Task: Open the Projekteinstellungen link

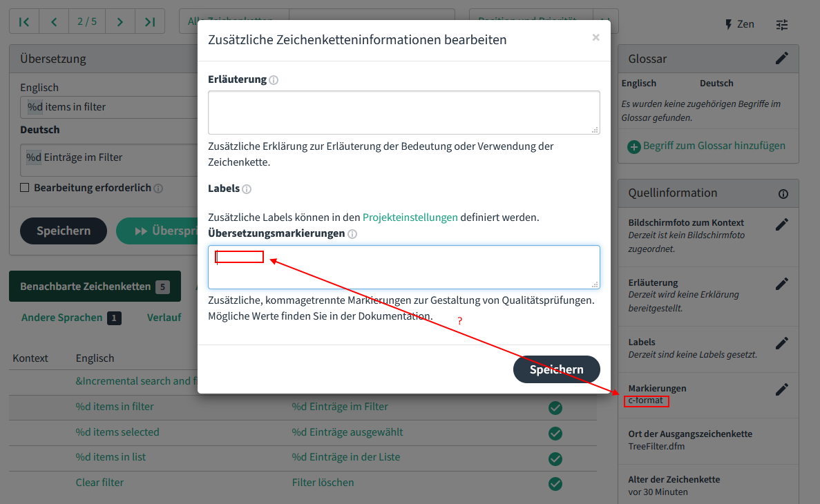Action: pos(410,217)
